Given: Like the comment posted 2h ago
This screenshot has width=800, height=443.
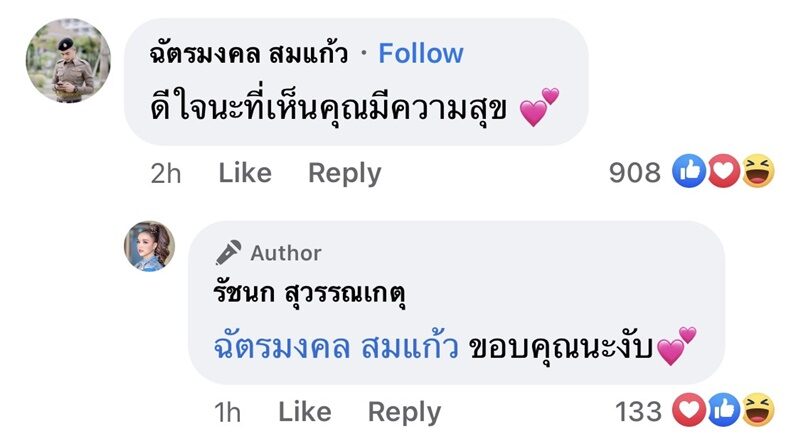Looking at the screenshot, I should pyautogui.click(x=245, y=173).
